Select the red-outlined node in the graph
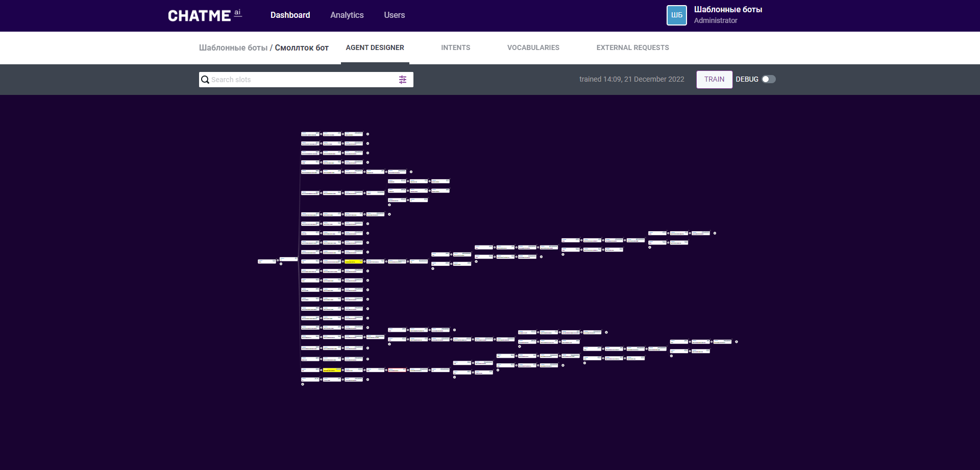Screen dimensions: 980x470 [397, 370]
